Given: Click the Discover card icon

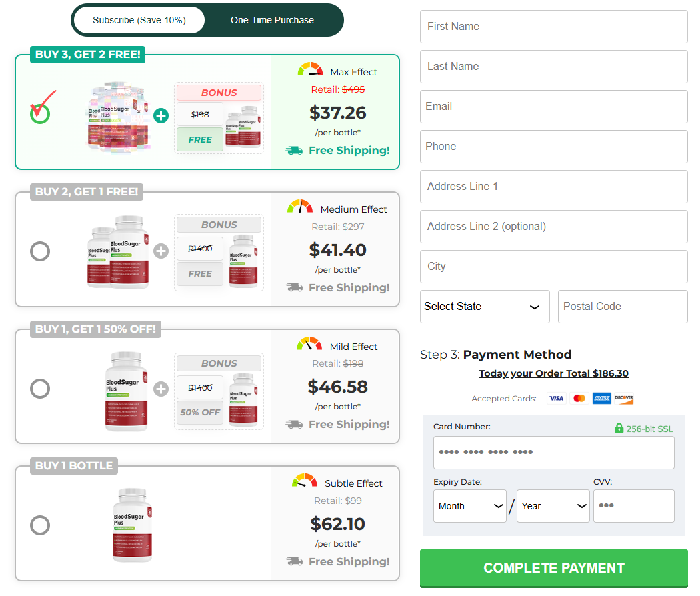Looking at the screenshot, I should pyautogui.click(x=624, y=399).
